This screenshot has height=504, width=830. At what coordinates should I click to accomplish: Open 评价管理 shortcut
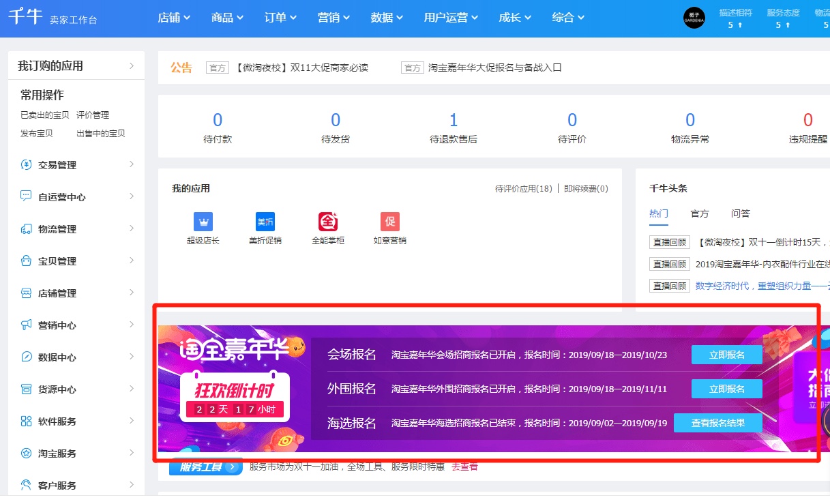(93, 115)
